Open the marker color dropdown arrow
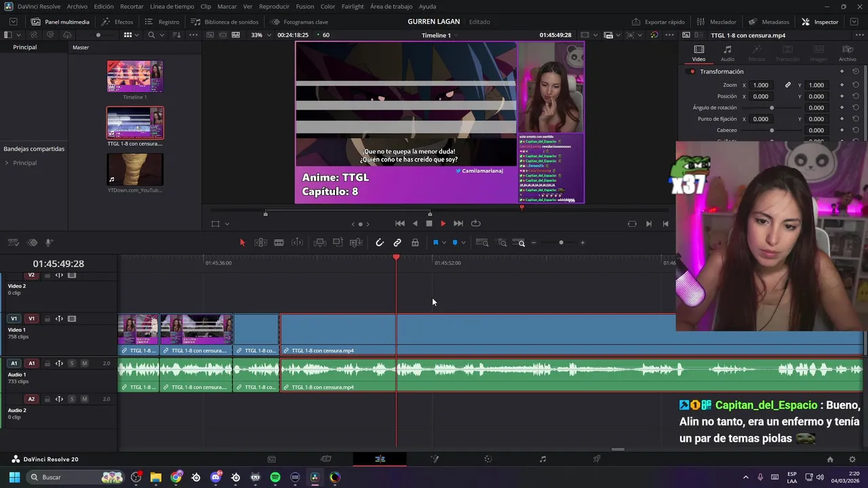 click(x=463, y=243)
